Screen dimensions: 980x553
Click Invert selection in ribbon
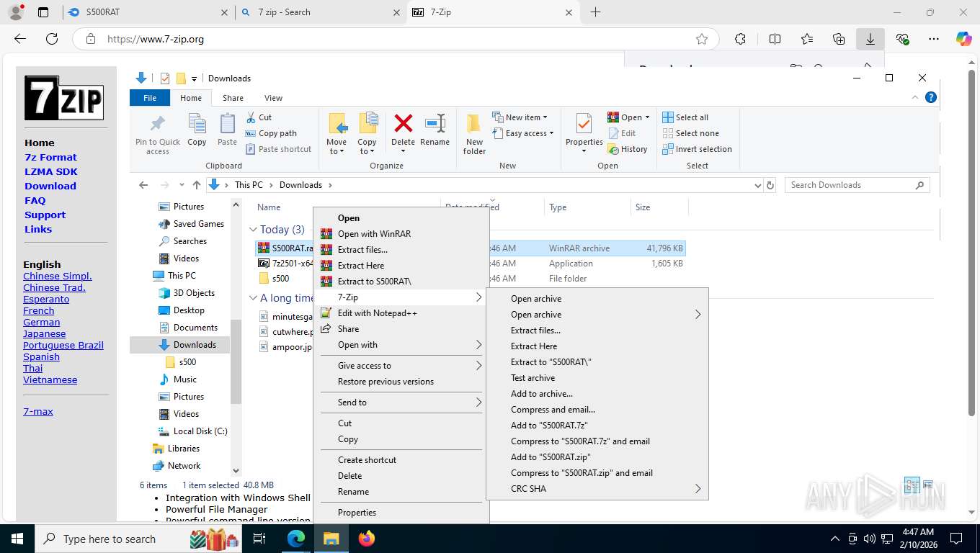(x=697, y=149)
